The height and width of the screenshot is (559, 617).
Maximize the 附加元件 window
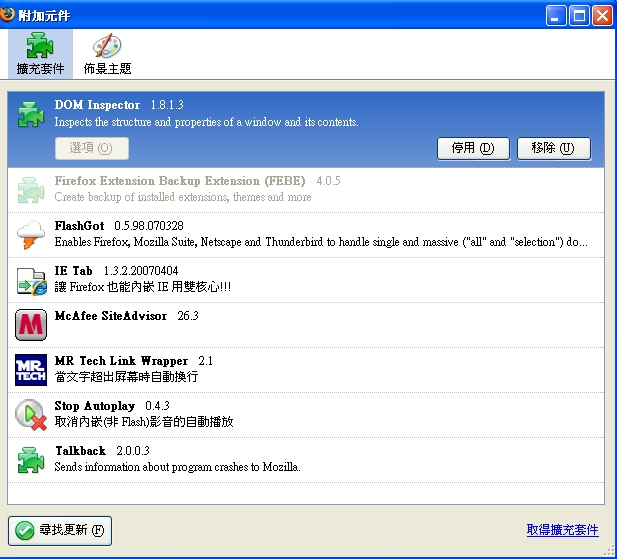pos(579,16)
